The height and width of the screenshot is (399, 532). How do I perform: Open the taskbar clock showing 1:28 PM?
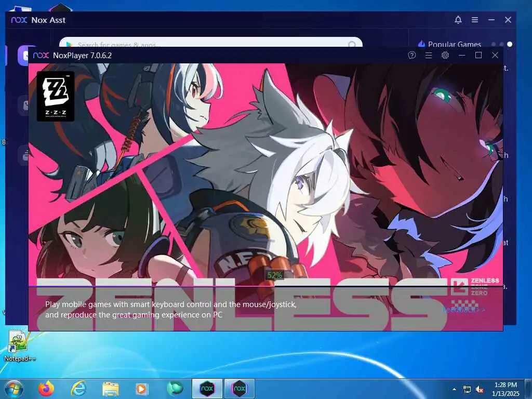click(506, 389)
